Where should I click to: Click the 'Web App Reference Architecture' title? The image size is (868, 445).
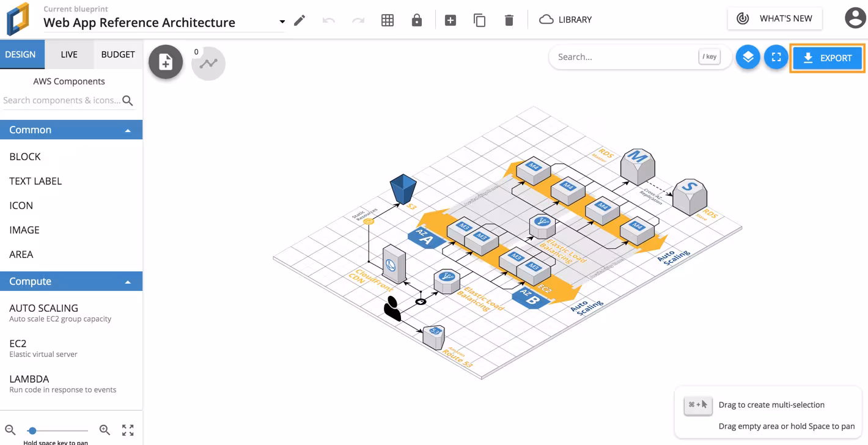tap(139, 23)
